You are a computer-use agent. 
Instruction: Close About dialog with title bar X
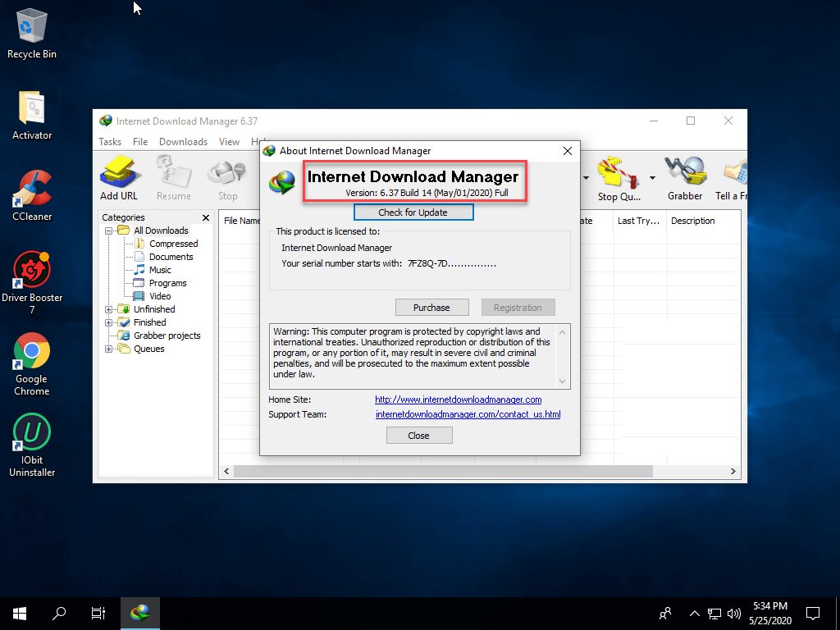coord(568,151)
